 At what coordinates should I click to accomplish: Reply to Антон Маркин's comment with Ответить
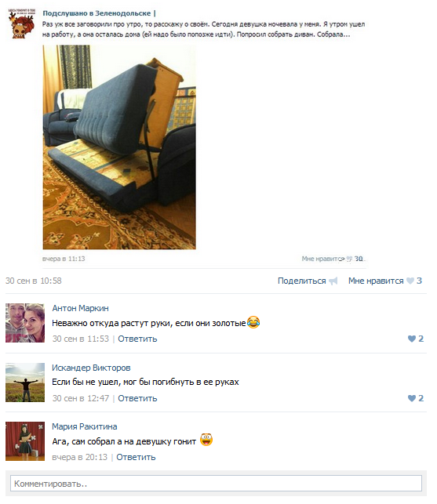click(x=137, y=339)
